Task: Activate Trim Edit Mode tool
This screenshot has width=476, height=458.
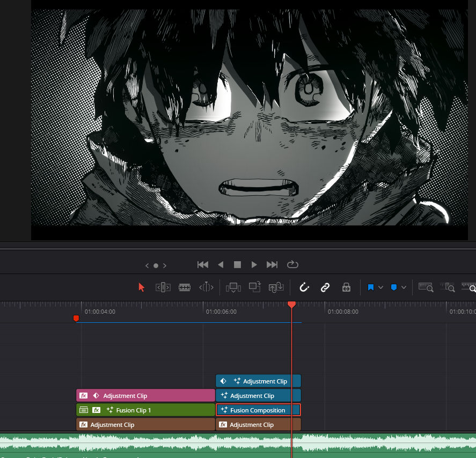Action: pos(163,287)
